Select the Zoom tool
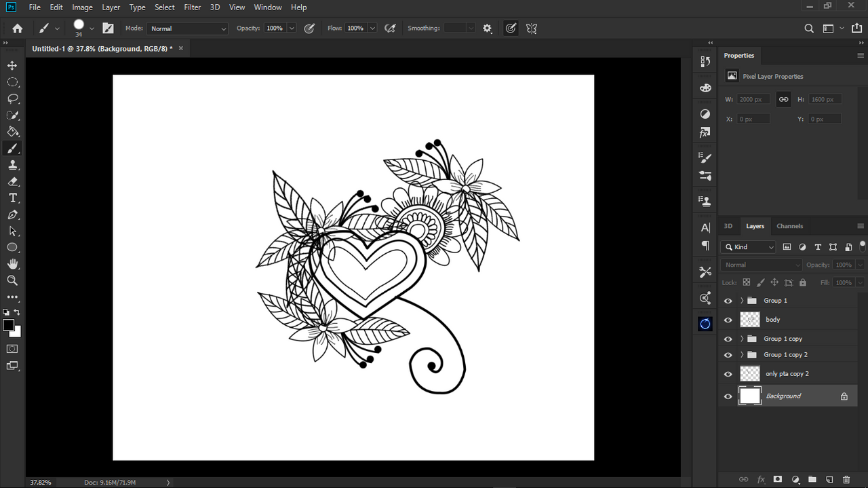The height and width of the screenshot is (488, 868). (x=12, y=280)
